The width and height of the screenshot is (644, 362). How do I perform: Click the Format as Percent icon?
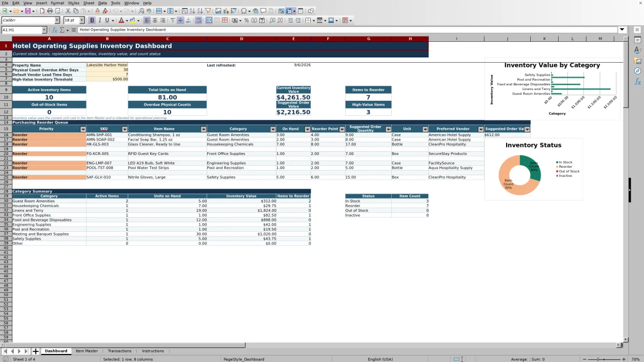246,20
